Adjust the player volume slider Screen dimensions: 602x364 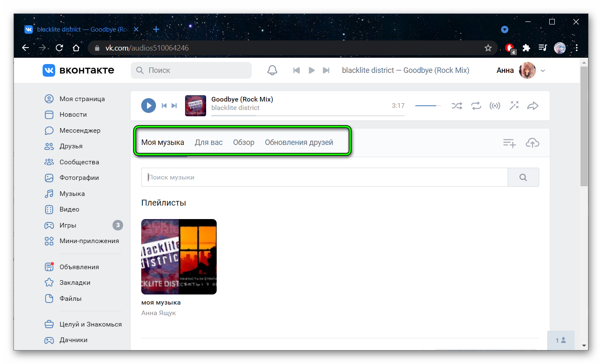click(x=428, y=106)
